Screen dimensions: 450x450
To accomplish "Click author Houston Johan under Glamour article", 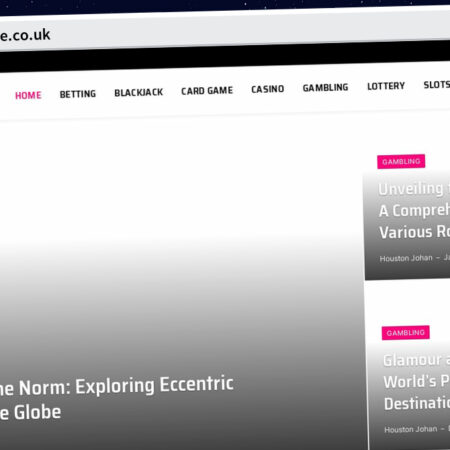I will 411,429.
